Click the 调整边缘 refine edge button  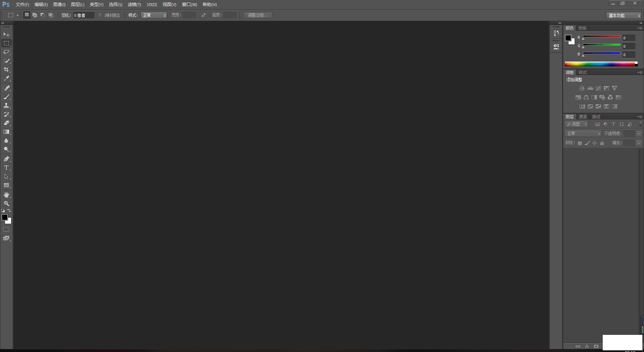click(x=258, y=15)
